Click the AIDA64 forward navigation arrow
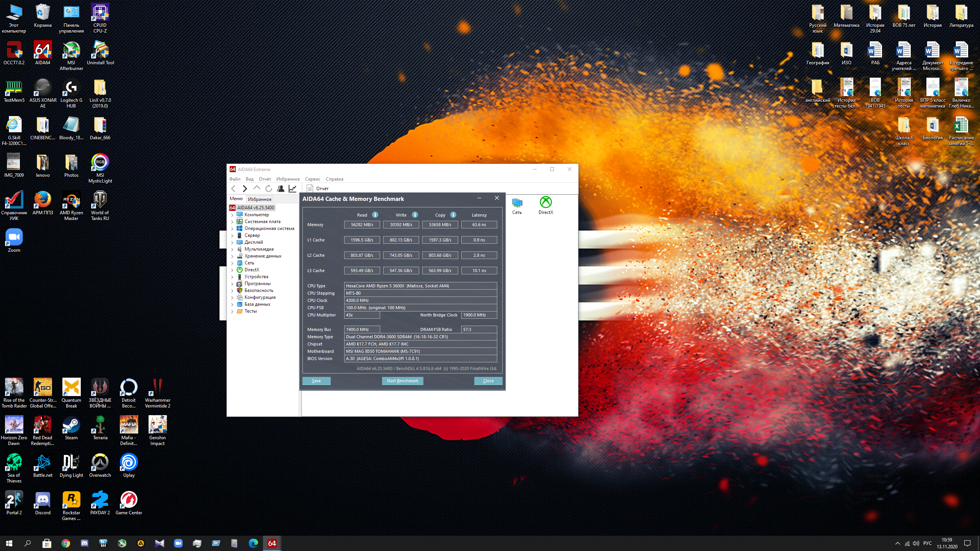This screenshot has width=980, height=551. [x=245, y=188]
